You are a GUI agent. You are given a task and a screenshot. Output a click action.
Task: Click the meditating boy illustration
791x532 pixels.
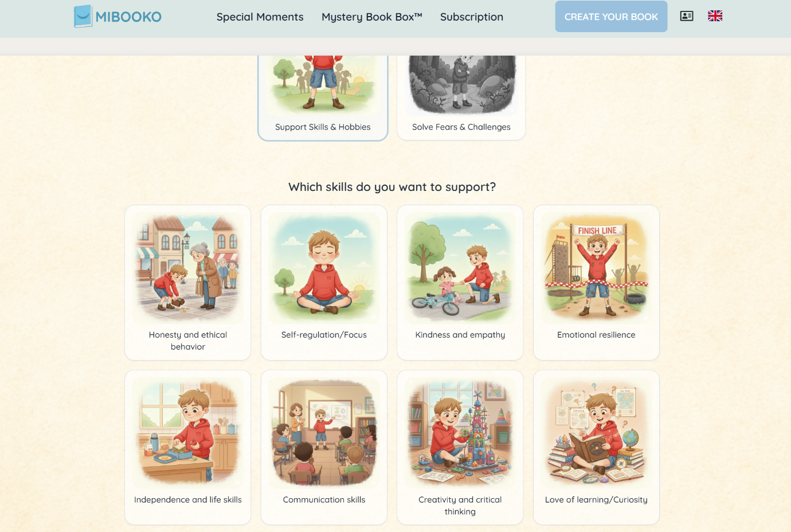click(x=324, y=268)
